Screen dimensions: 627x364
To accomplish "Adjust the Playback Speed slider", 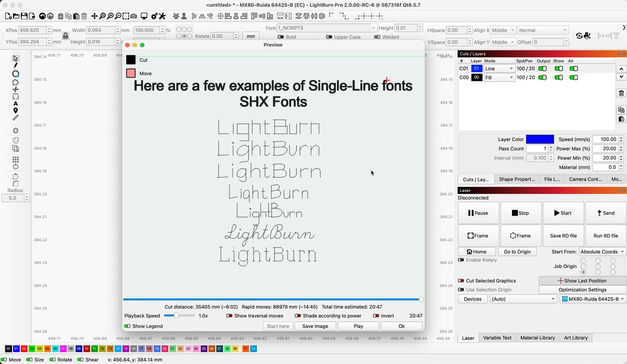I will click(176, 316).
